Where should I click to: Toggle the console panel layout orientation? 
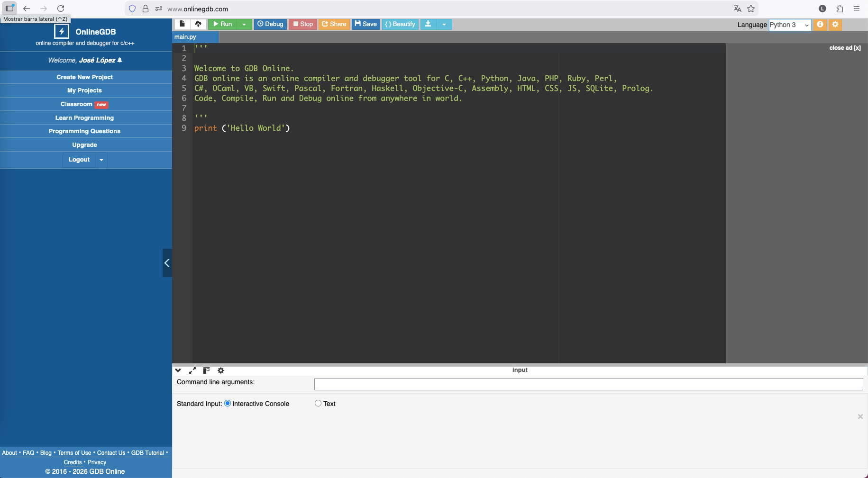tap(206, 370)
